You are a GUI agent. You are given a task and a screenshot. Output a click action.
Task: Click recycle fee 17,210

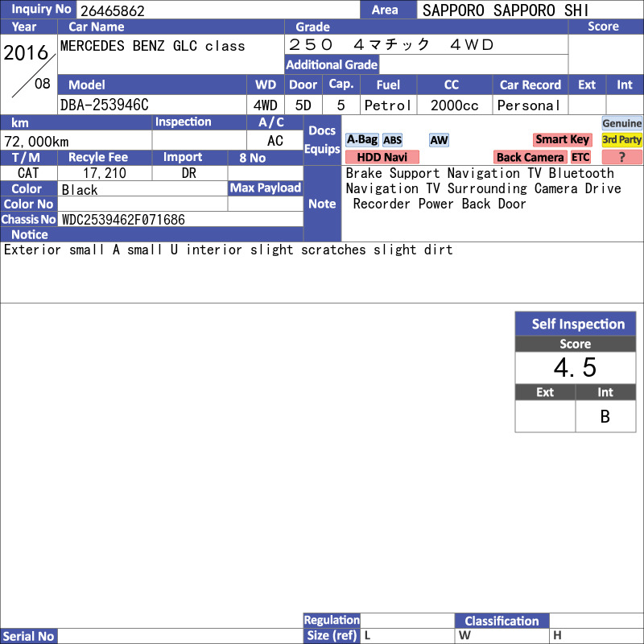click(x=105, y=173)
